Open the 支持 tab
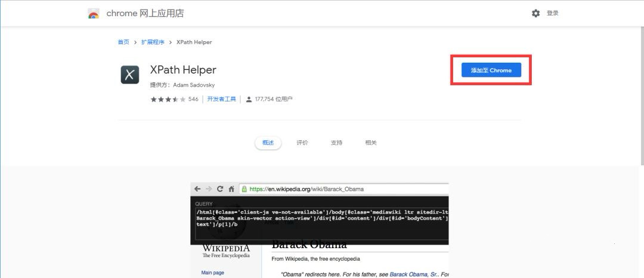644x278 pixels. tap(336, 143)
